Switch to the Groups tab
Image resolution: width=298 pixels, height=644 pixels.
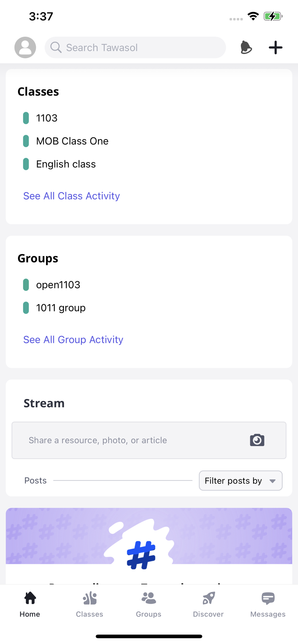click(x=149, y=604)
